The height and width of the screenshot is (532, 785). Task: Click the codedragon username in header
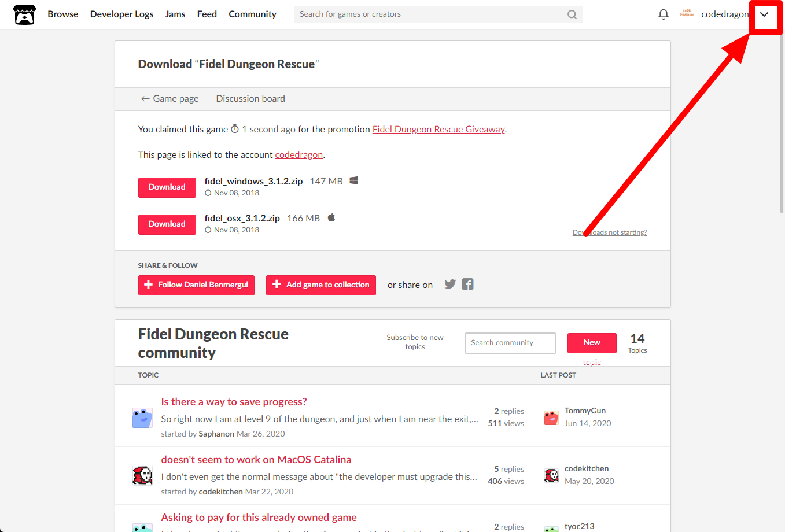point(725,14)
